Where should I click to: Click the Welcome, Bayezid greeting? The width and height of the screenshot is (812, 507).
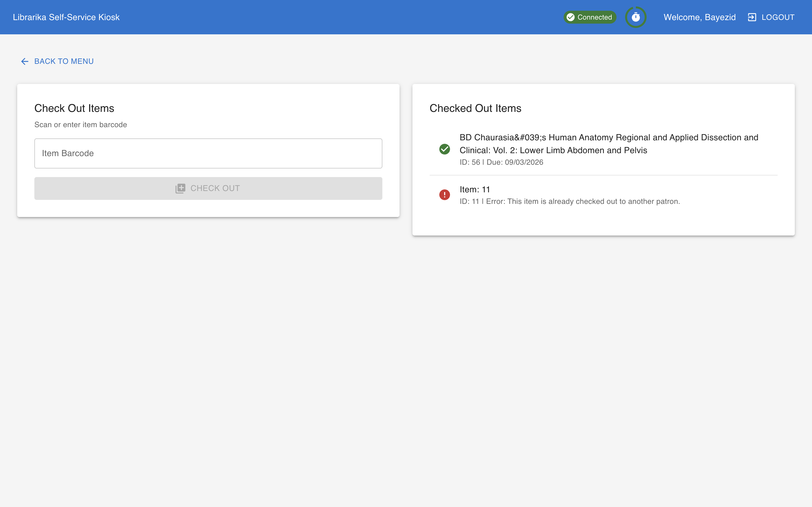point(699,17)
